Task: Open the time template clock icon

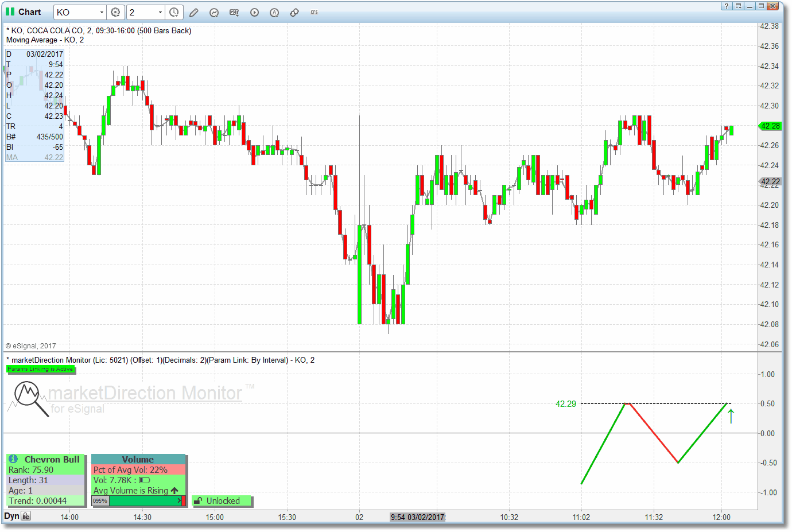Action: coord(174,12)
